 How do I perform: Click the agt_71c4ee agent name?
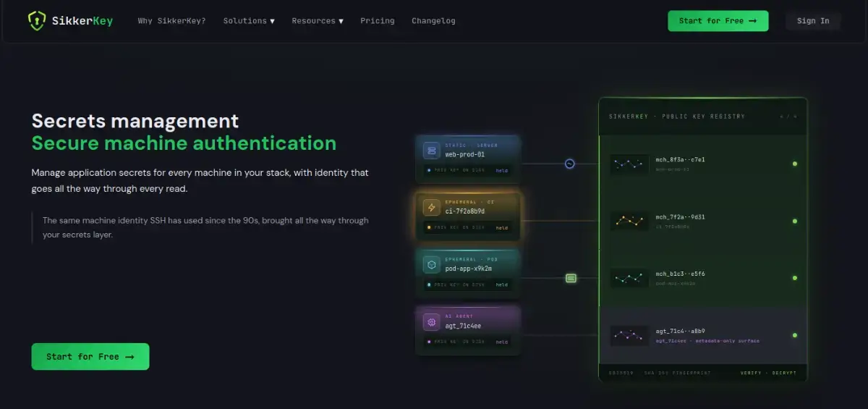click(x=463, y=326)
